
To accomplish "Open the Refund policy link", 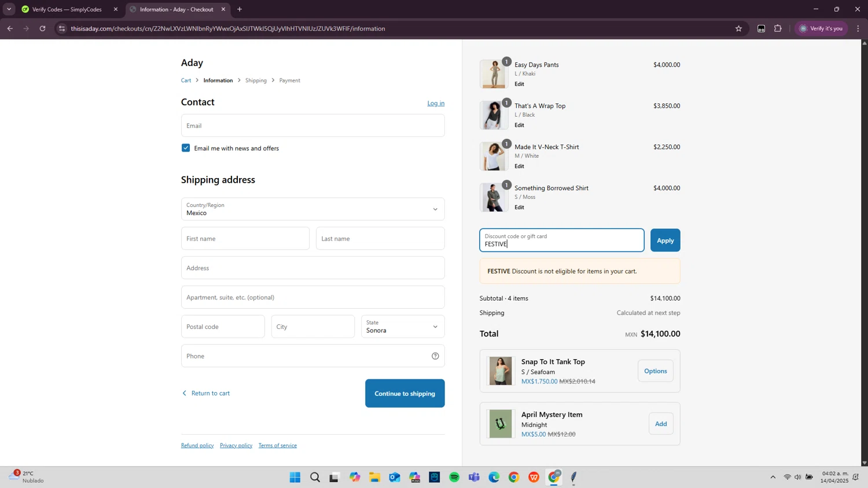I will (x=197, y=445).
